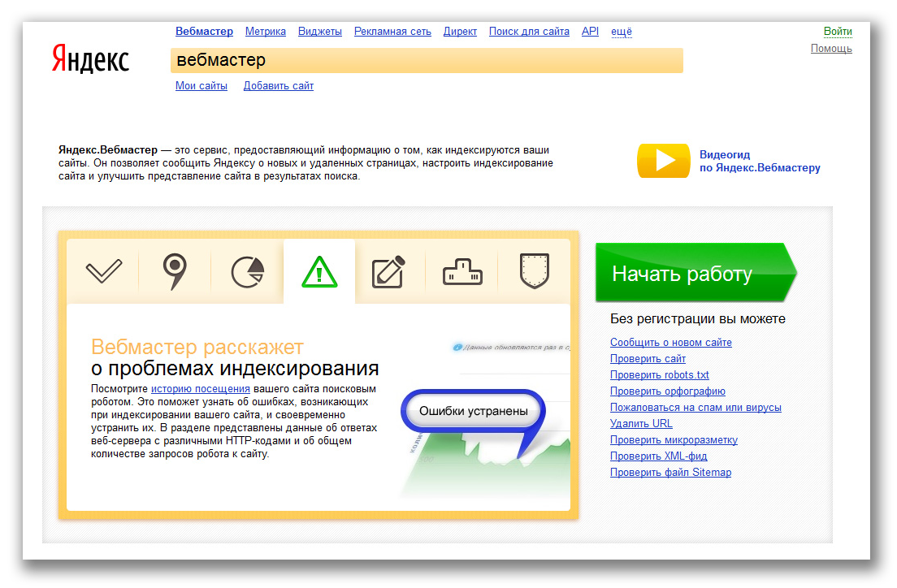Select the green warning triangle tab

pos(319,272)
